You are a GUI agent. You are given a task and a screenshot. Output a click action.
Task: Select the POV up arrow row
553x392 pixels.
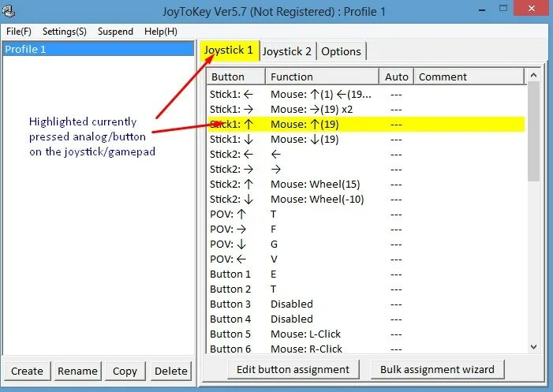[367, 215]
